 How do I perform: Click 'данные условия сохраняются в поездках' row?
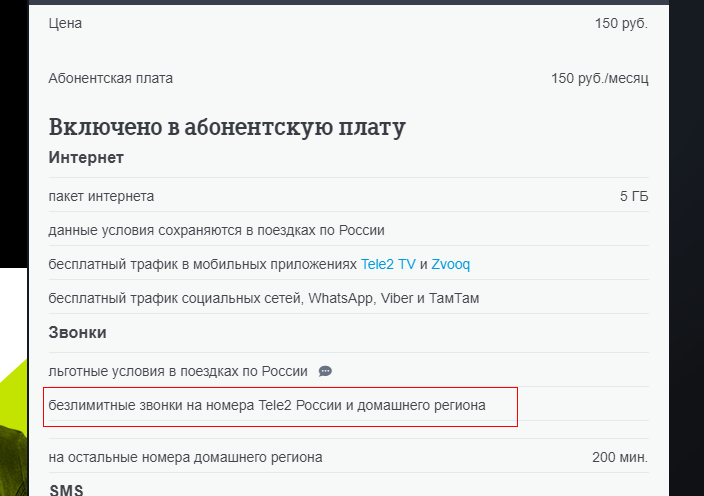348,230
